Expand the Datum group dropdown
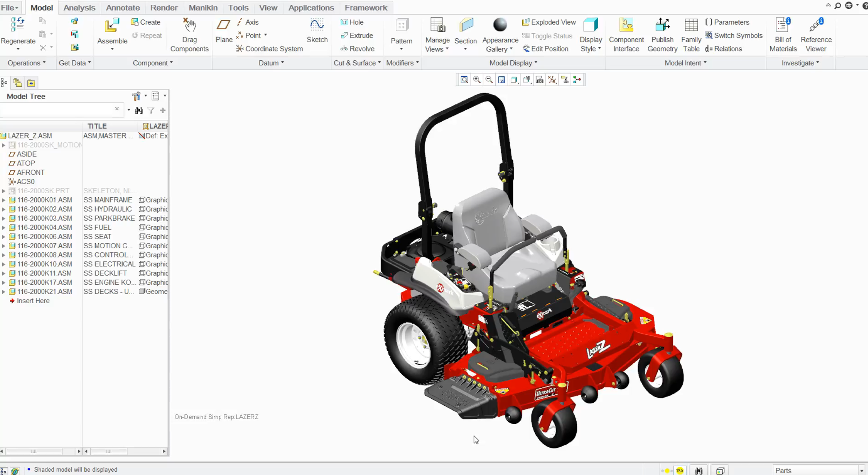 pos(271,63)
